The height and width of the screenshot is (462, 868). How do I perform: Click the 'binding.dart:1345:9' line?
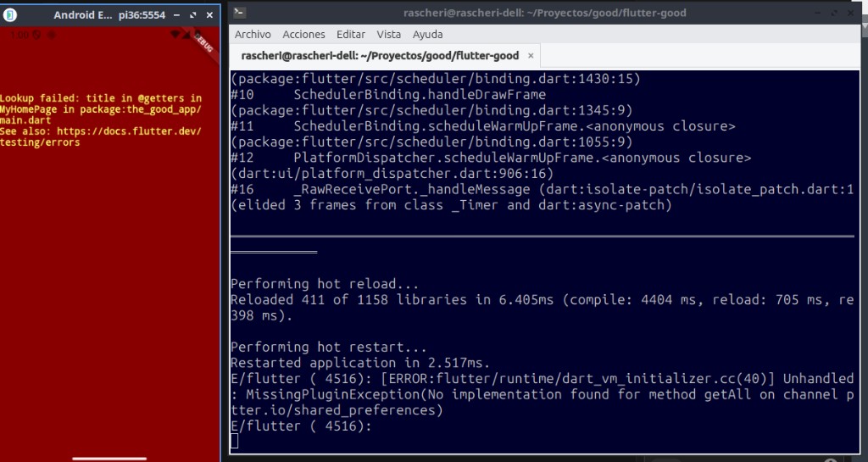431,111
